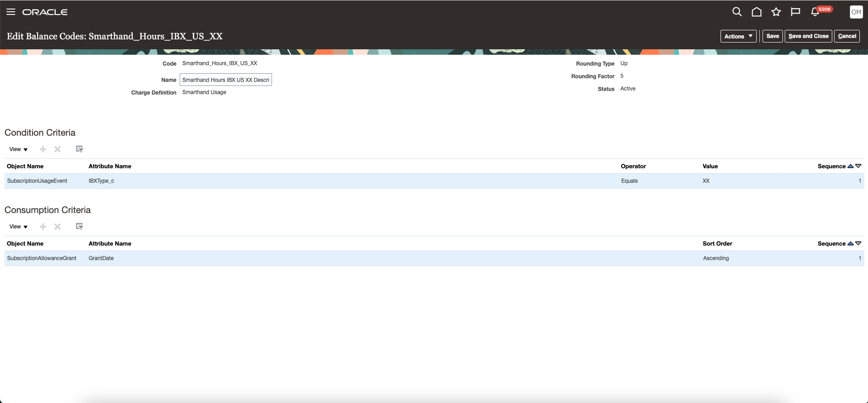The image size is (868, 403).
Task: Click the Save button
Action: pos(773,36)
